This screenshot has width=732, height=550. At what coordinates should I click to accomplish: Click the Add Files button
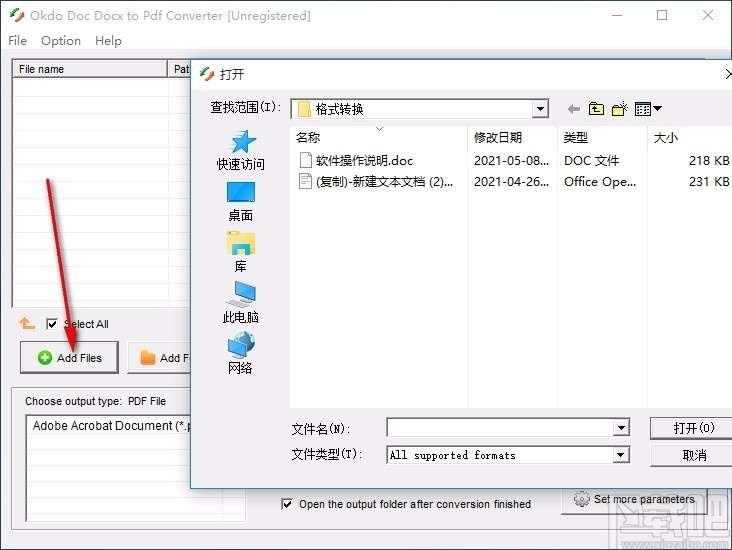(x=69, y=358)
